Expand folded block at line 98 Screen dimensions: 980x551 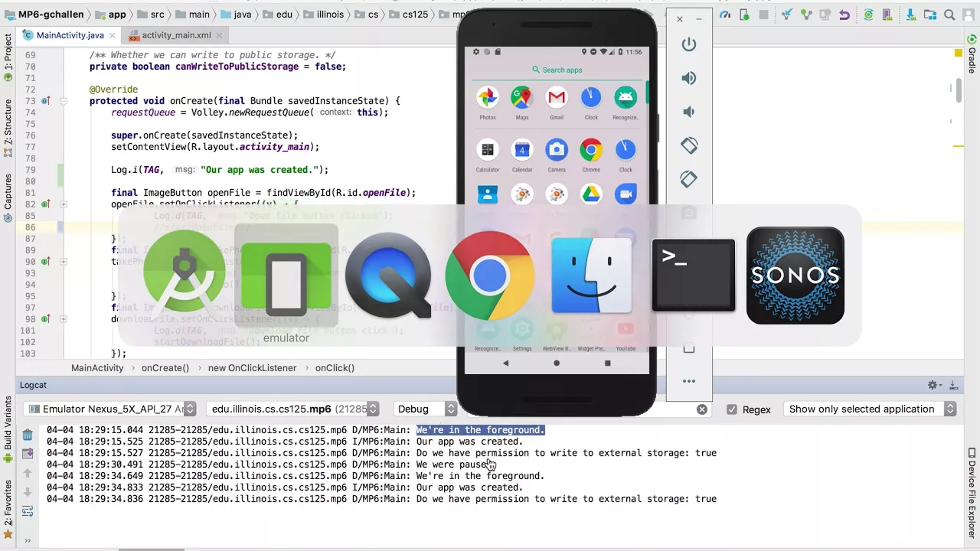click(x=64, y=319)
